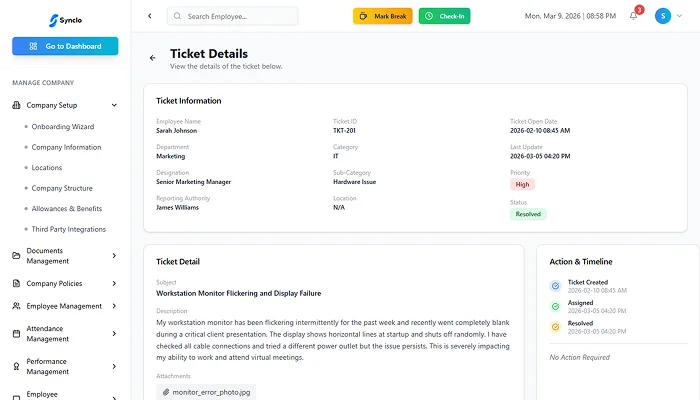700x400 pixels.
Task: Click the back arrow beside Ticket Details
Action: click(153, 58)
